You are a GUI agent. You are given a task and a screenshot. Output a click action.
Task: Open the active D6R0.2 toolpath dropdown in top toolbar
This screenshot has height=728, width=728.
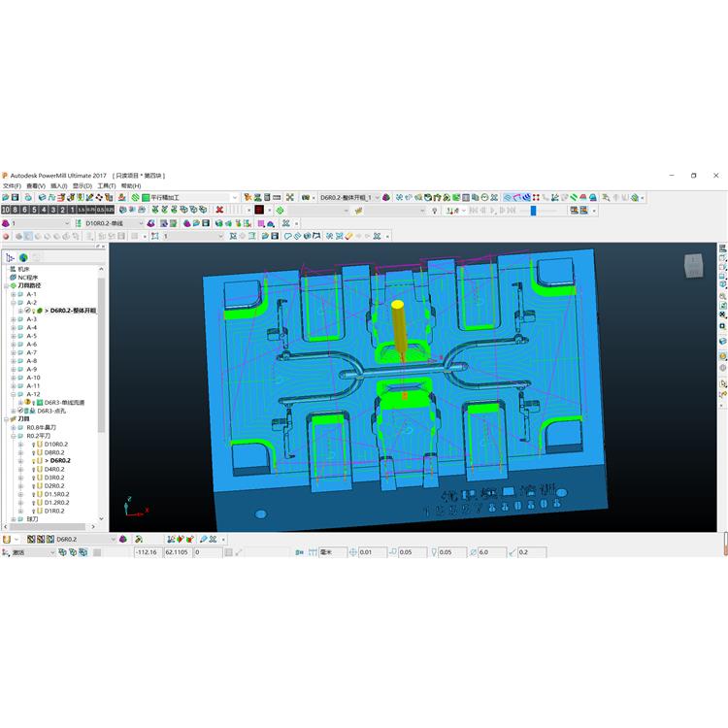377,197
